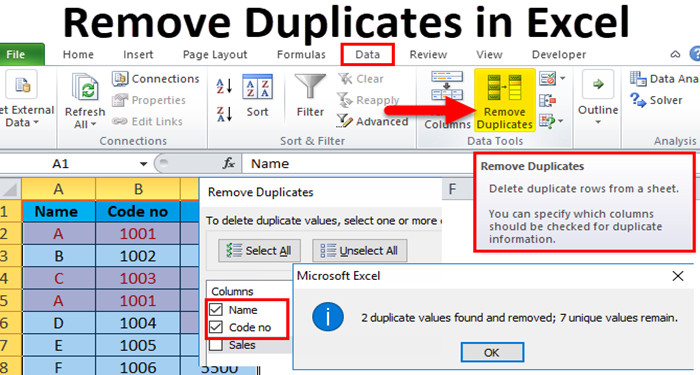
Task: Expand the Refresh All dropdown arrow
Action: (93, 125)
